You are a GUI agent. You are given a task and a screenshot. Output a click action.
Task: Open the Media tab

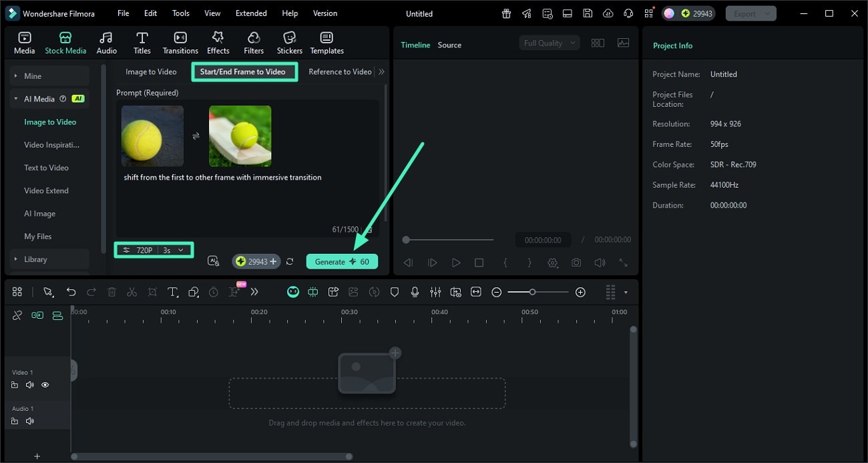point(25,43)
